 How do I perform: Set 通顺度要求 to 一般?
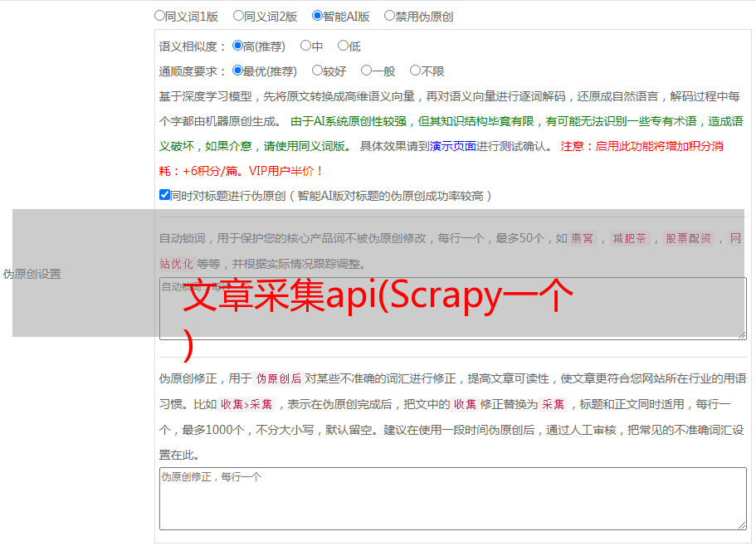tap(366, 71)
